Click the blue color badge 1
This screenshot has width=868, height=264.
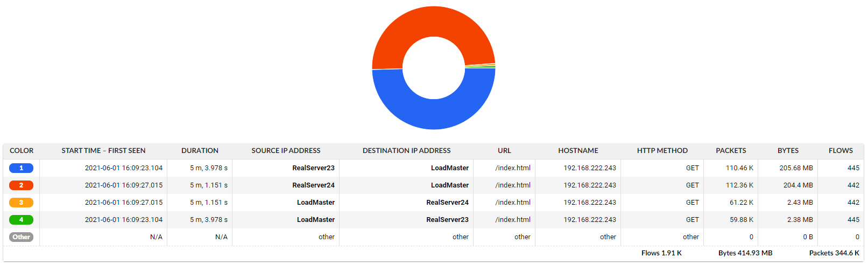tap(21, 168)
